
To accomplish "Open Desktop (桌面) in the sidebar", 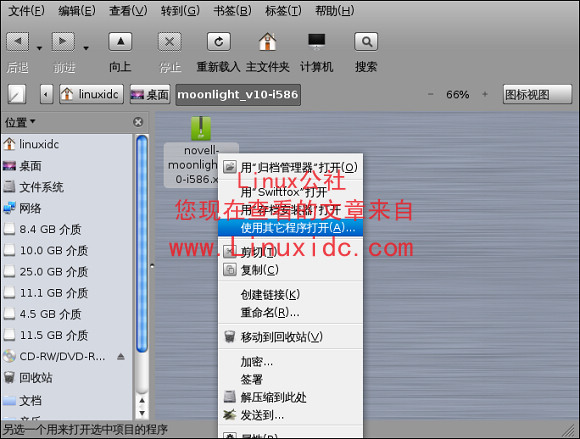I will pyautogui.click(x=67, y=166).
